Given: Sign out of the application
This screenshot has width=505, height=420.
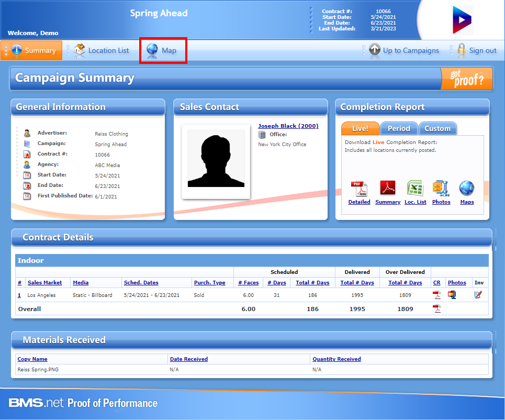Looking at the screenshot, I should (x=476, y=50).
